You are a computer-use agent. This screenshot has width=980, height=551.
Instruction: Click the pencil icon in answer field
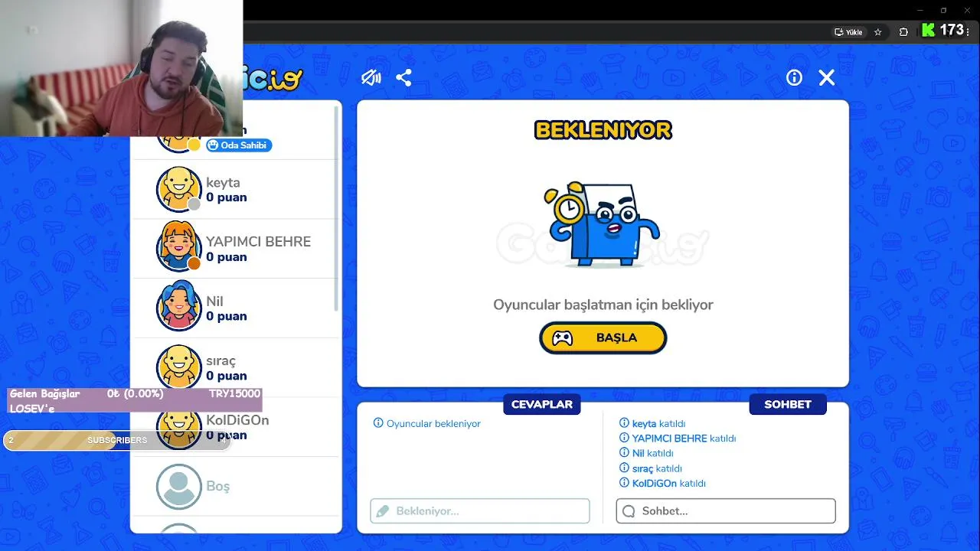click(383, 511)
